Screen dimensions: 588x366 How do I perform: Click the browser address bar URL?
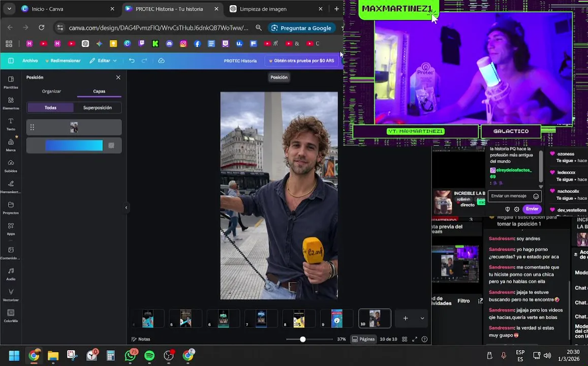158,28
